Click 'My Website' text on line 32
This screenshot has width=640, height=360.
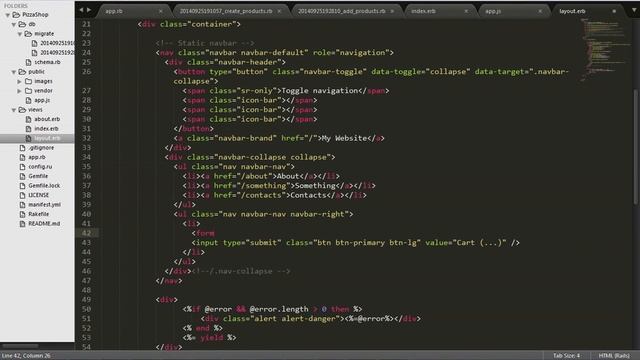[x=344, y=138]
